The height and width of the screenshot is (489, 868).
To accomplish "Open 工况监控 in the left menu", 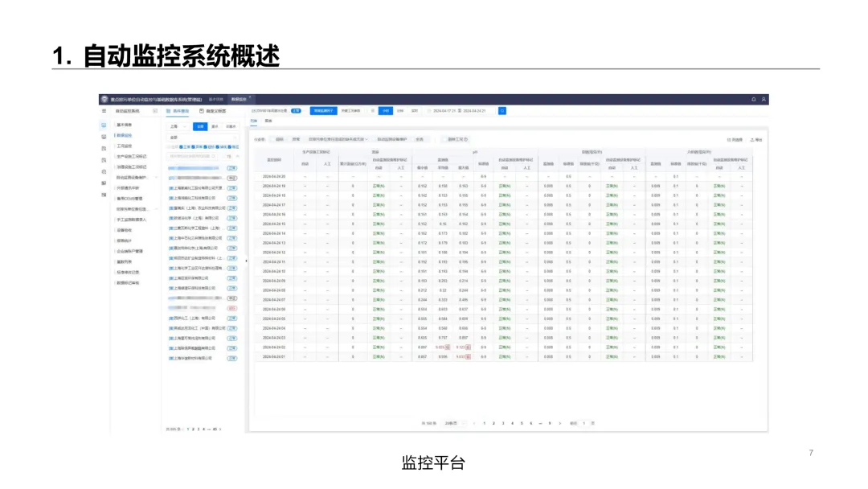I will click(x=125, y=146).
